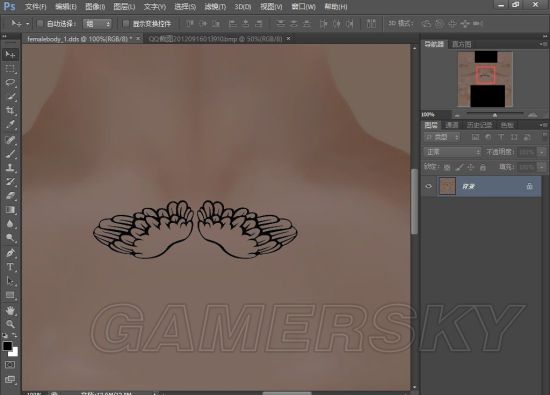
Task: Zoom out button in Navigator panel
Action: coord(457,115)
